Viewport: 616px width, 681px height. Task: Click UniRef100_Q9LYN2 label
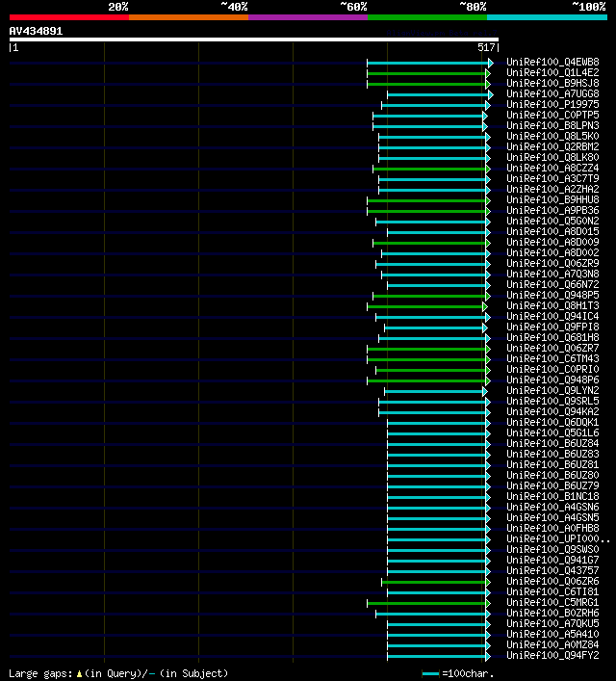click(552, 390)
